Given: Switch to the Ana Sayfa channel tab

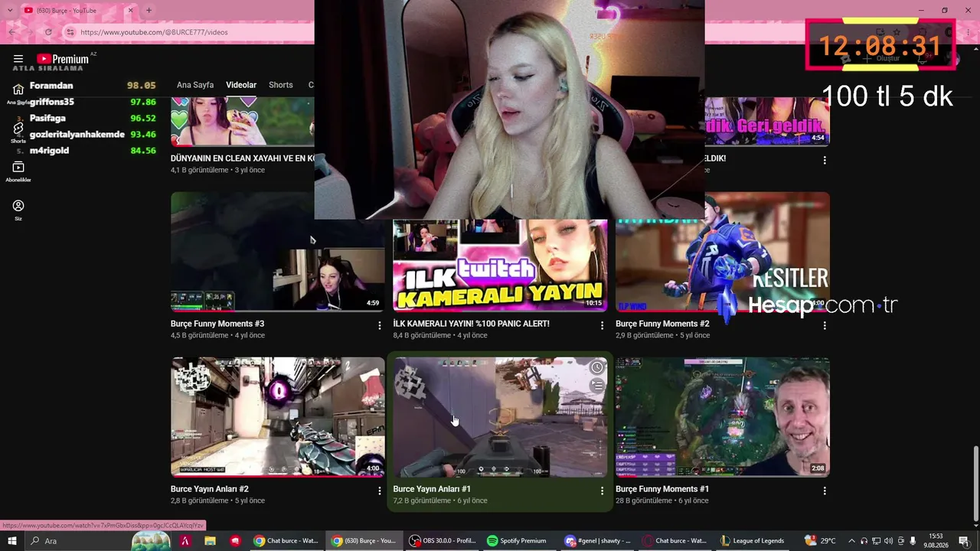Looking at the screenshot, I should (195, 85).
